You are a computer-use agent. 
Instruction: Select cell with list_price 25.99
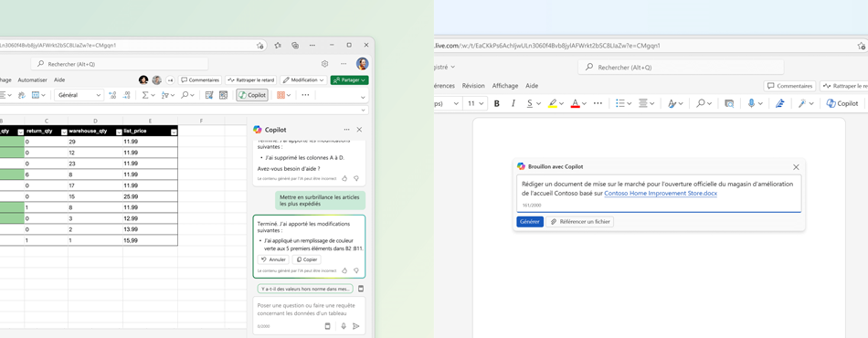pos(150,196)
